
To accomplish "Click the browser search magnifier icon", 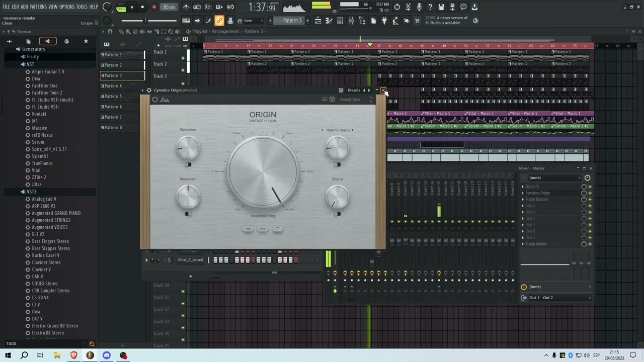I will 92,344.
